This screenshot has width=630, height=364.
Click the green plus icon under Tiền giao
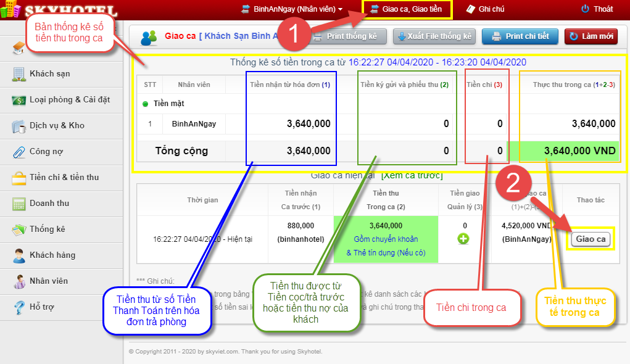(465, 239)
